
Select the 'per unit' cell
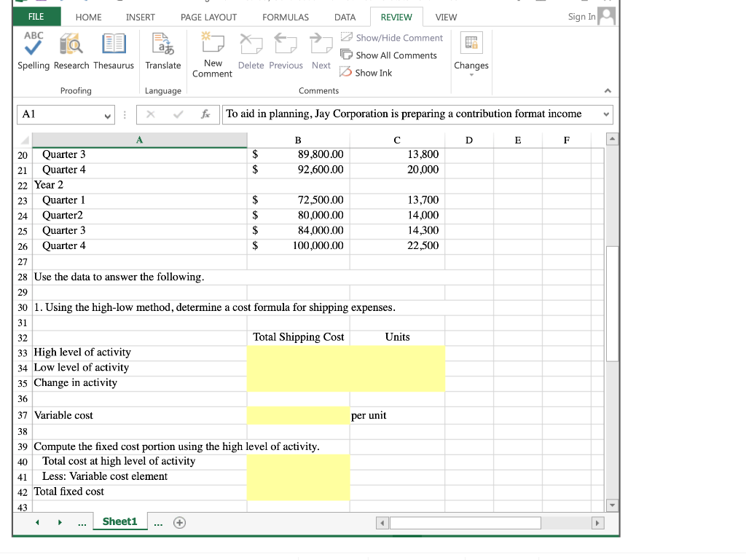[x=397, y=416]
